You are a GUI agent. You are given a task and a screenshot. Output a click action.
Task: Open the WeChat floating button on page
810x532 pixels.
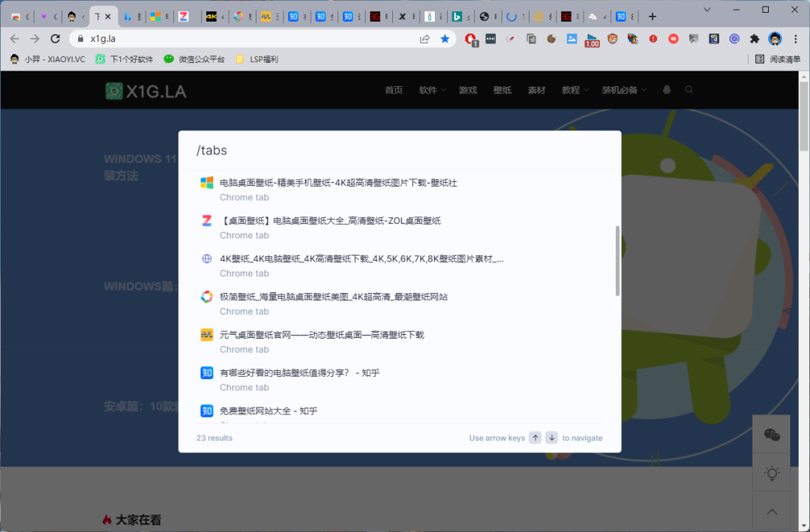click(x=771, y=435)
